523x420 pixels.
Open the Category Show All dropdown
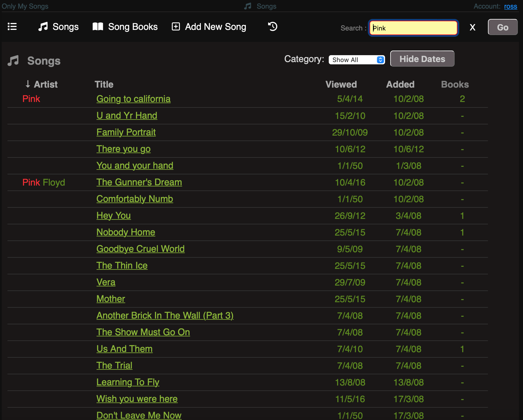click(x=356, y=60)
